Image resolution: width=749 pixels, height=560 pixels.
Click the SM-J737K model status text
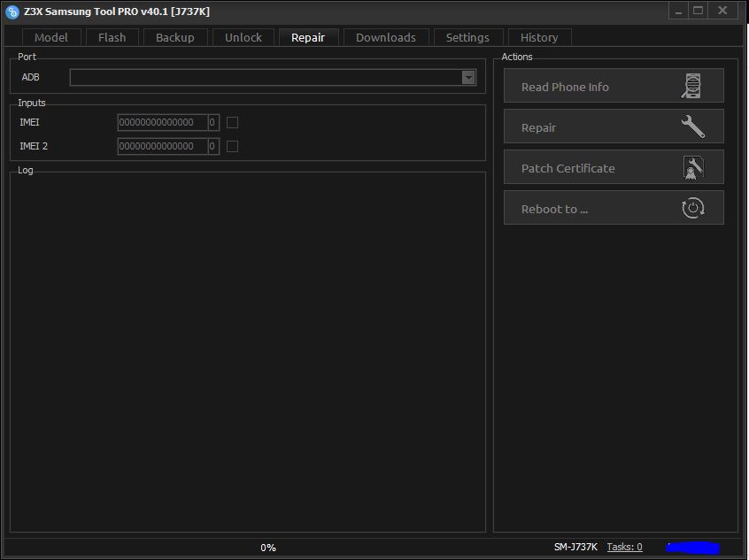point(575,547)
